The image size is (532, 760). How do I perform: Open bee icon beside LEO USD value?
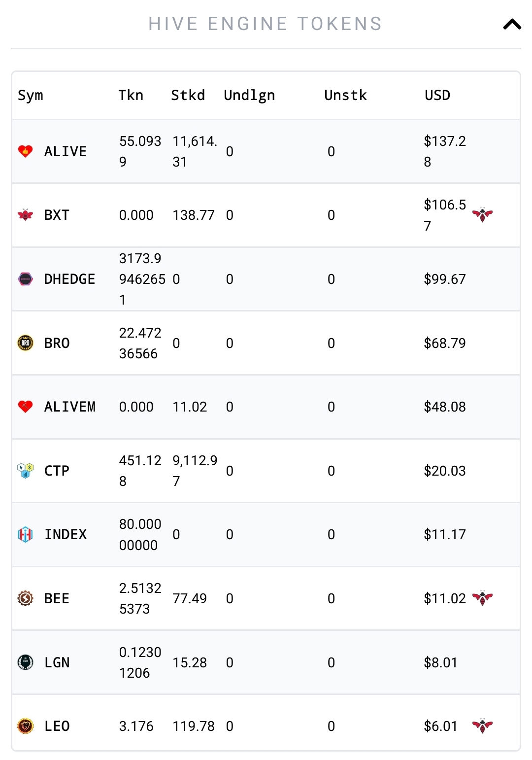click(x=482, y=725)
